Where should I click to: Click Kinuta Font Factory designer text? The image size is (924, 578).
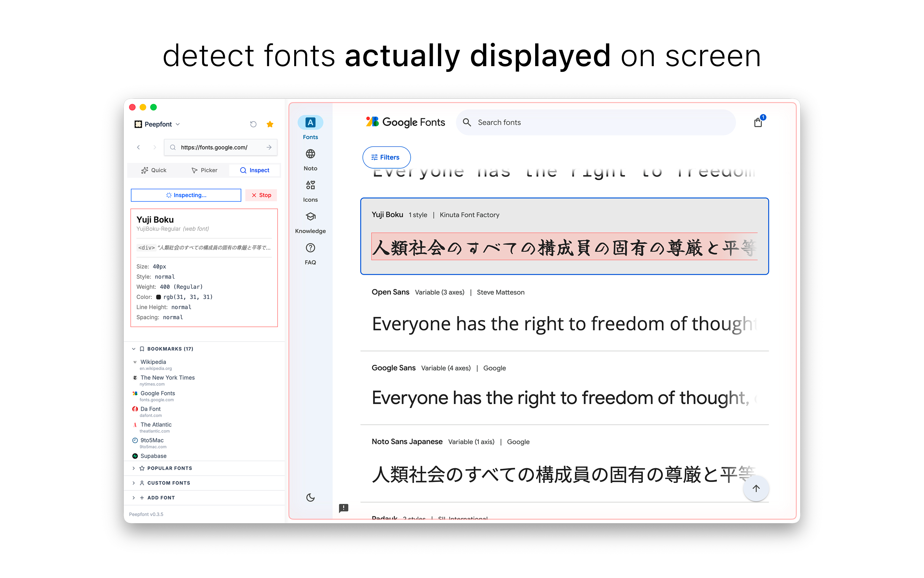pos(469,215)
